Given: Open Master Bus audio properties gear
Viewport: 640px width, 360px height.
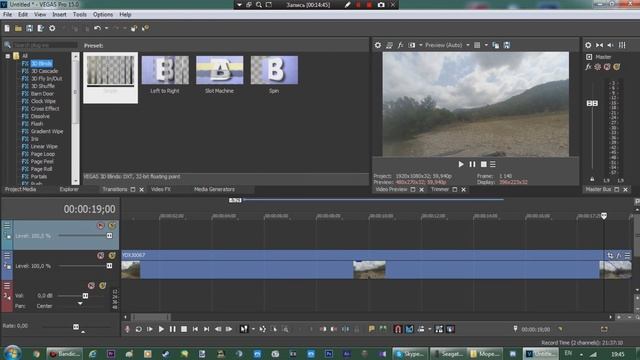Looking at the screenshot, I should [588, 45].
